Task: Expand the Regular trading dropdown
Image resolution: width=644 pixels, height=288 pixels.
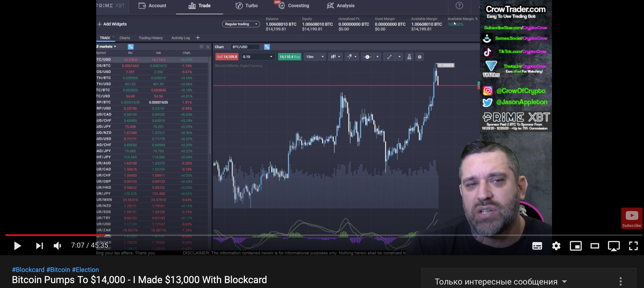Action: pyautogui.click(x=241, y=24)
